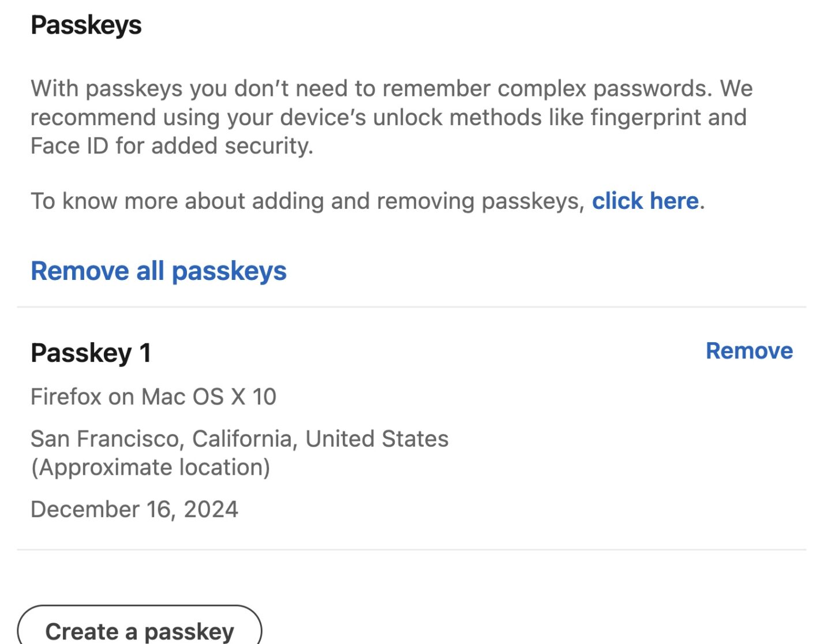Click 'Remove all passkeys' blue link
The width and height of the screenshot is (831, 644).
click(x=159, y=271)
